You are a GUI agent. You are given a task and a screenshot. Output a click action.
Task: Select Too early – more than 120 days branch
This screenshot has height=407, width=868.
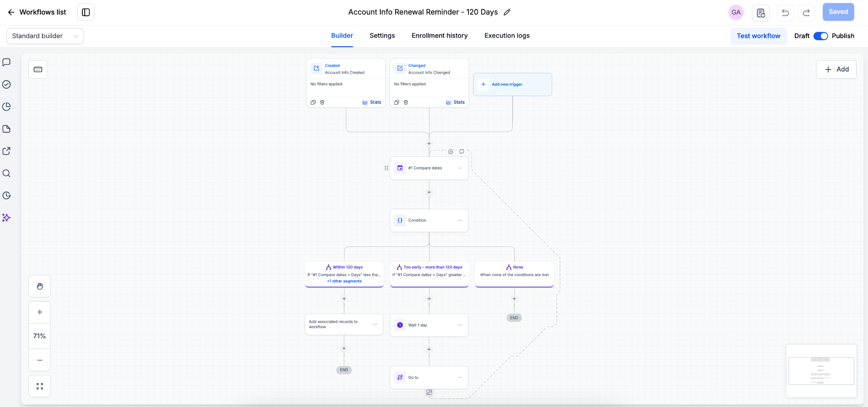coord(429,274)
